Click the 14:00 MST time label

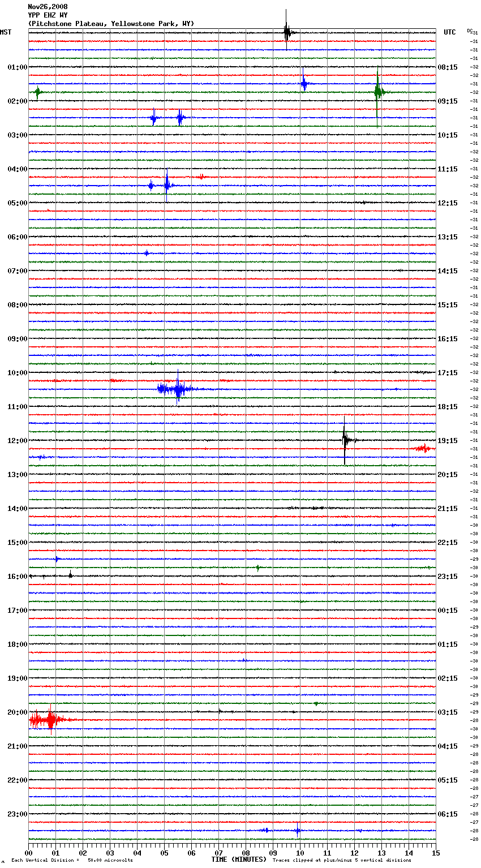18,509
